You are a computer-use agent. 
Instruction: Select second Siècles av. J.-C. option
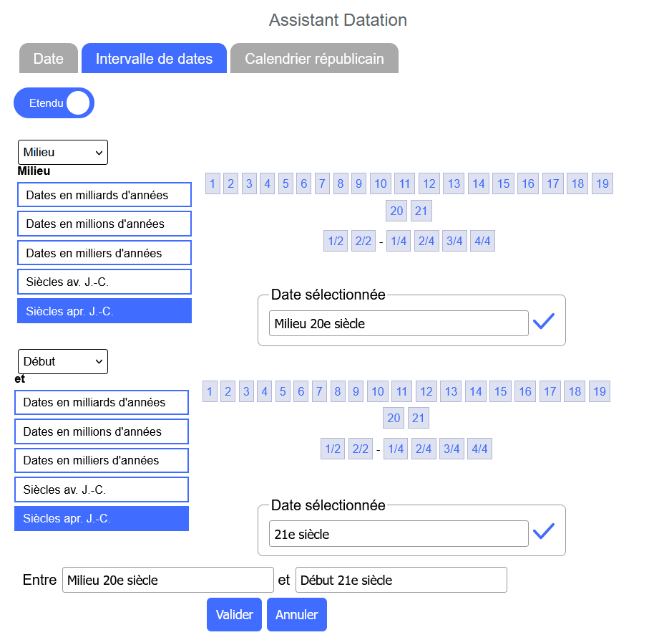(x=101, y=490)
